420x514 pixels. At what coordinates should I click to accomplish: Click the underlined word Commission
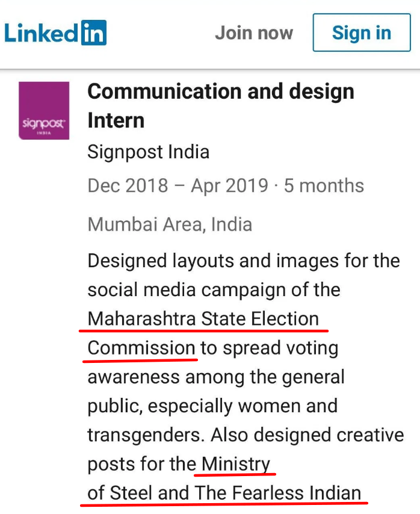141,348
